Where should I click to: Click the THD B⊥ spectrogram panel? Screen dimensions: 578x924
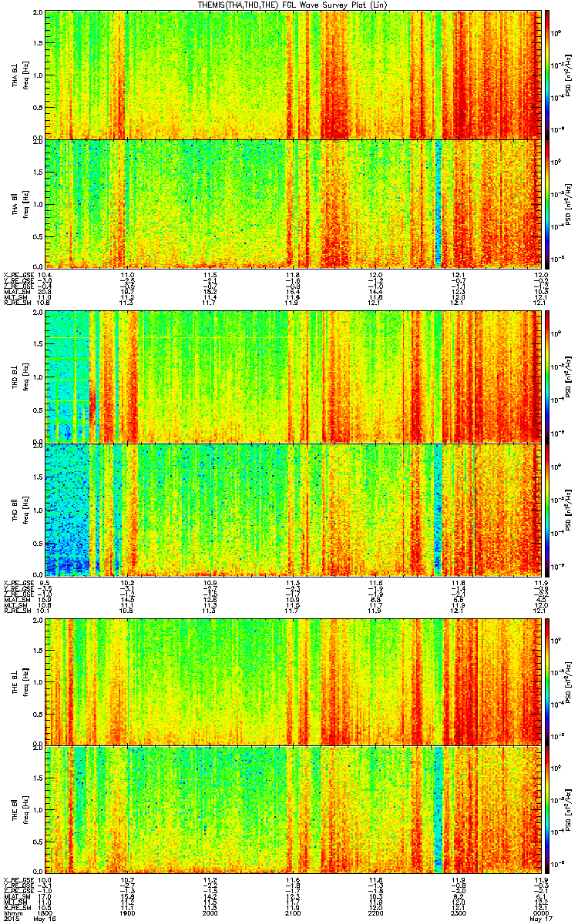[x=293, y=377]
